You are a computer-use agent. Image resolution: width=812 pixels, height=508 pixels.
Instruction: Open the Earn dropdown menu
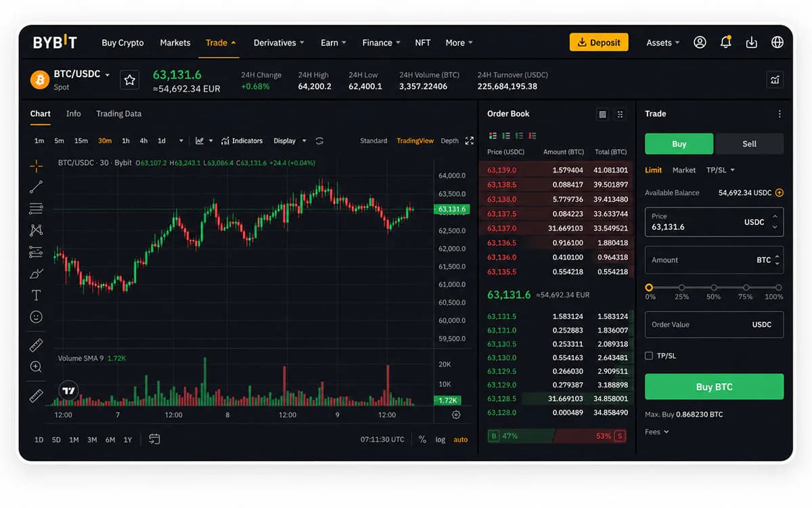333,43
